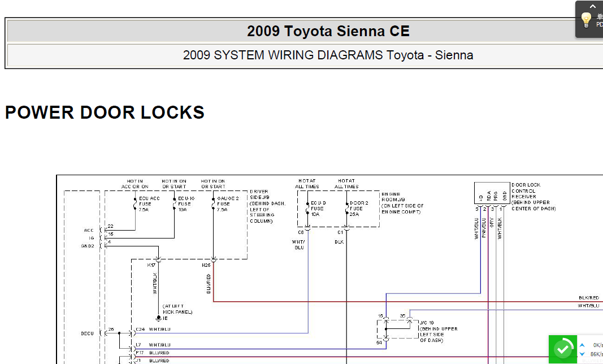
Task: Click the 'ECU-B FUSE 10A' label
Action: tap(318, 209)
